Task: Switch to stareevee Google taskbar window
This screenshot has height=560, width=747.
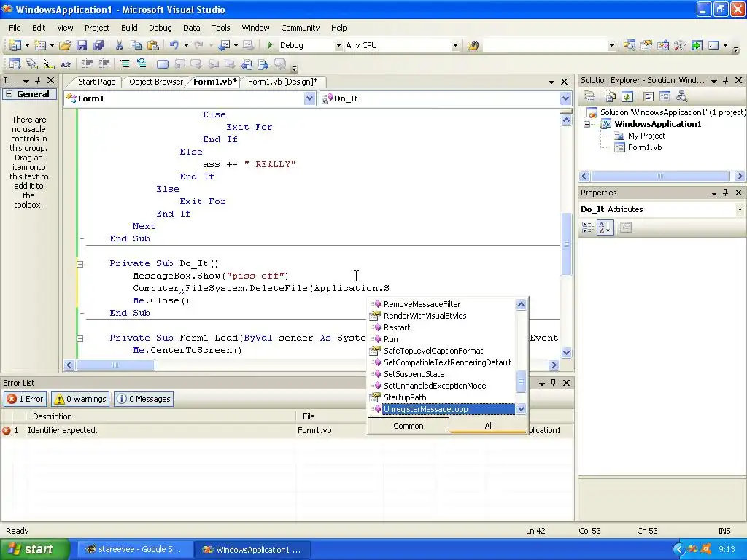Action: (x=134, y=550)
